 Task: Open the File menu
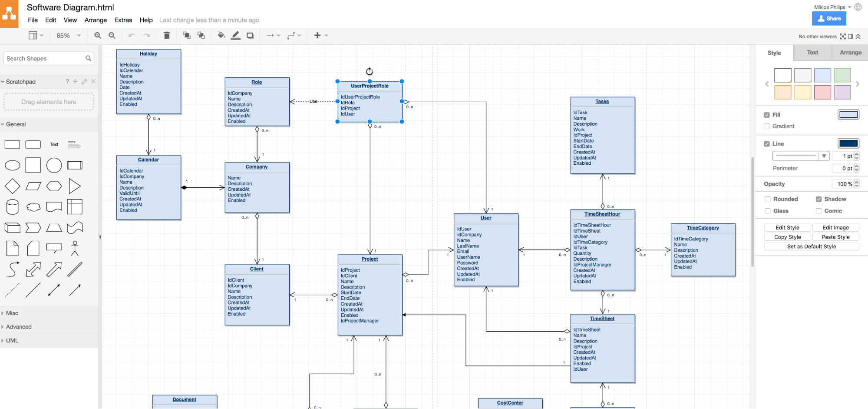(x=33, y=20)
